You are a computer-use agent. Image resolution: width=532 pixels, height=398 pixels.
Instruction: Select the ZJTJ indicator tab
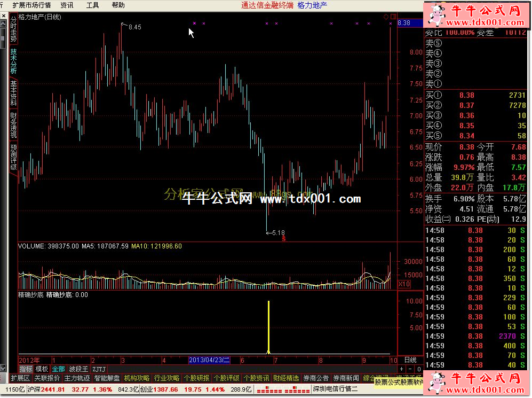[x=99, y=369]
